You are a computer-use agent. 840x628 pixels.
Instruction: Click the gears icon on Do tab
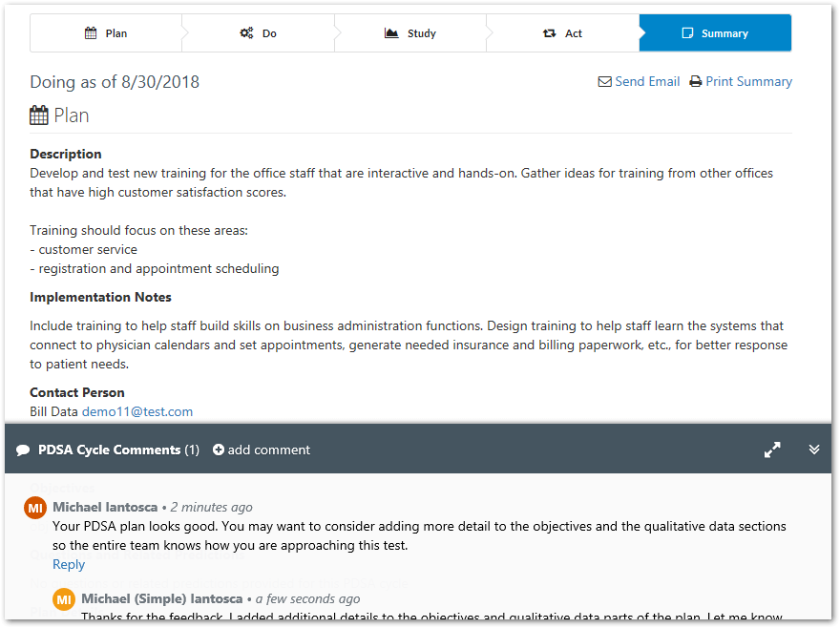pyautogui.click(x=246, y=33)
